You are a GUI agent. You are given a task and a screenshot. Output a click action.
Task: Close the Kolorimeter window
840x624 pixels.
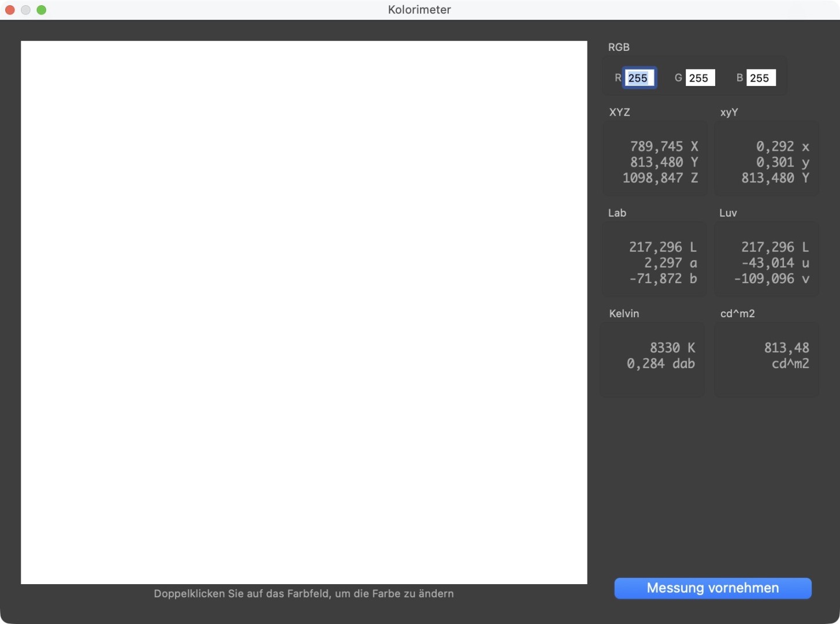pyautogui.click(x=10, y=10)
